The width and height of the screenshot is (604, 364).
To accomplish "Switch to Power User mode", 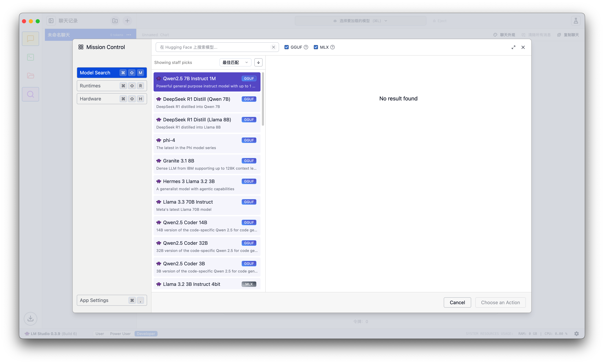I will coord(120,334).
